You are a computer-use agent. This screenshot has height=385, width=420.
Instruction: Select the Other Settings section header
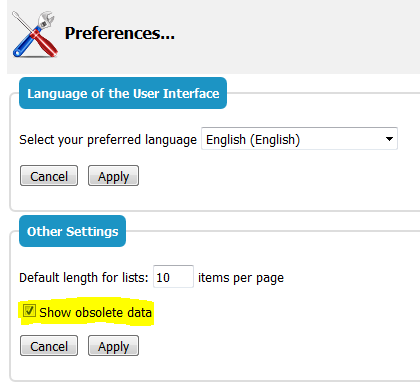click(x=72, y=231)
